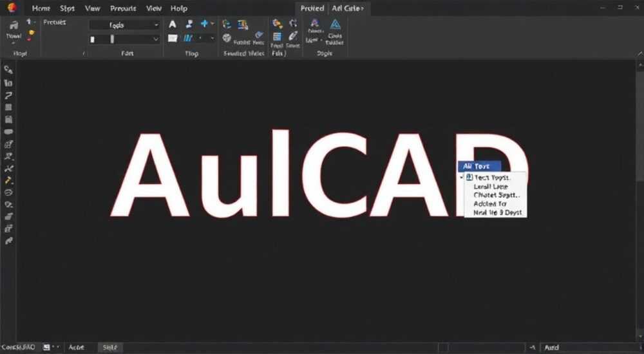Open the Help menu
Viewport: 644px width, 354px height.
coord(178,8)
